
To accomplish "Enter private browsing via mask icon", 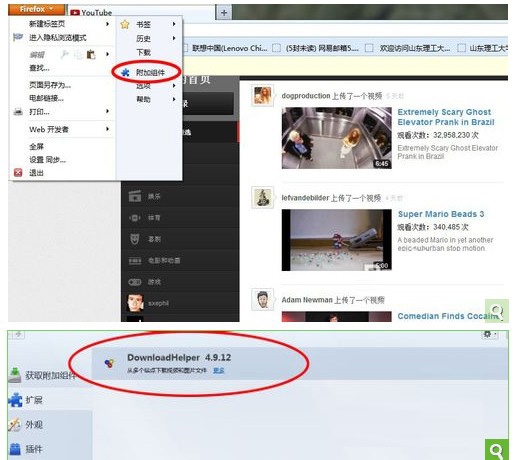I will tap(18, 37).
